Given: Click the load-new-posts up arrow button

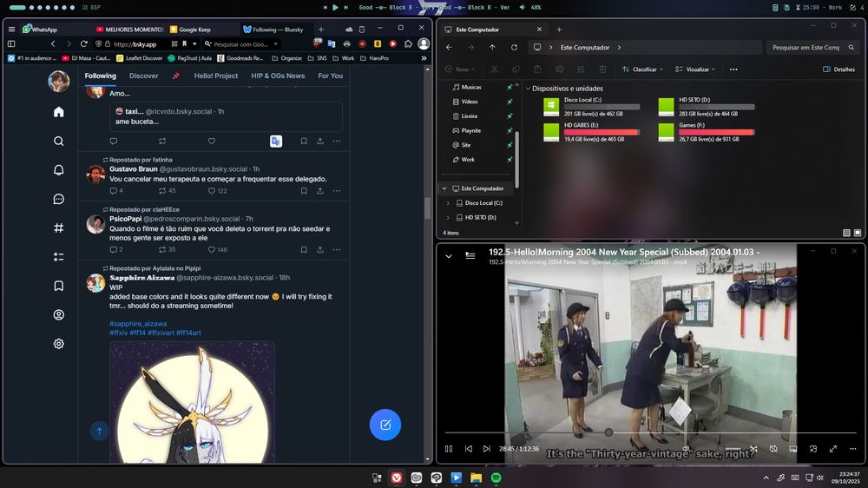Looking at the screenshot, I should click(x=99, y=431).
